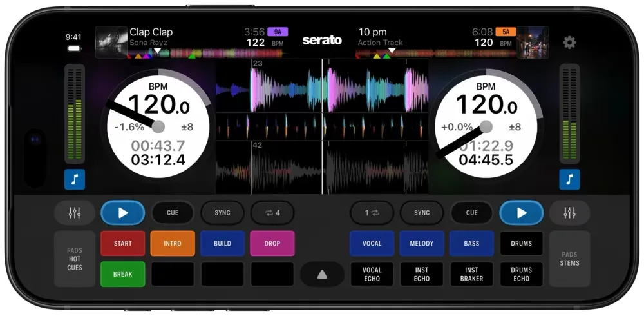Tap the right deck ±8 pitch range
The width and height of the screenshot is (644, 316).
[x=515, y=127]
